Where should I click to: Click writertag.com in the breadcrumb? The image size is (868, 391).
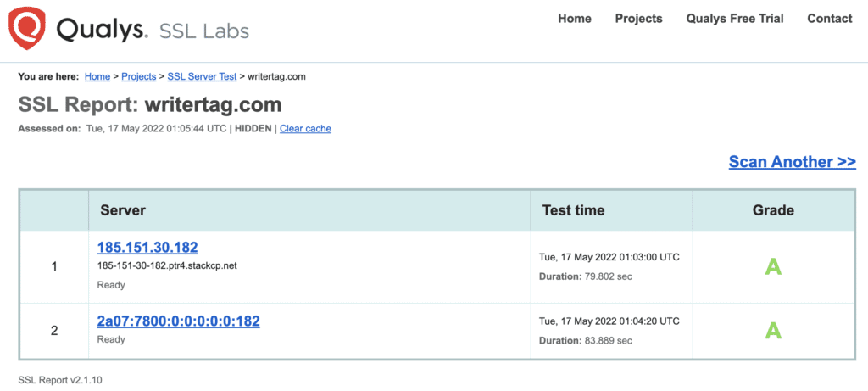click(x=277, y=77)
